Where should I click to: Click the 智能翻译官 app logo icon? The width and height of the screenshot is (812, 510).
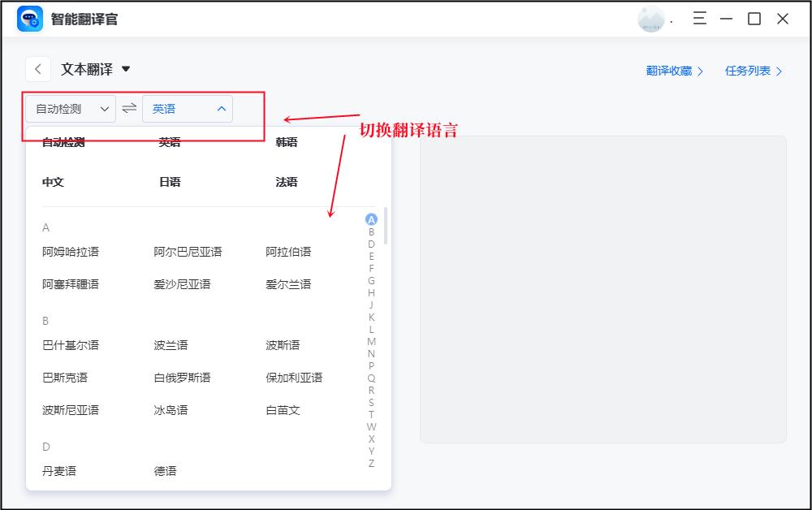[x=29, y=18]
